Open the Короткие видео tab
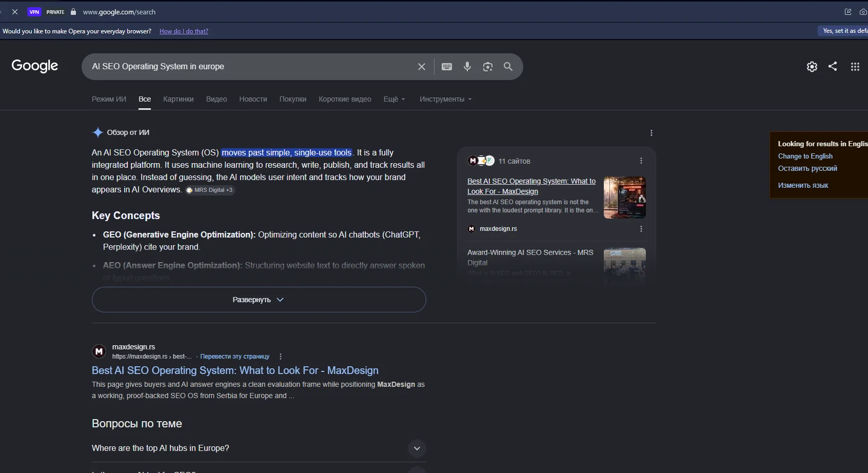Screen dimensions: 868x473 tap(345, 99)
